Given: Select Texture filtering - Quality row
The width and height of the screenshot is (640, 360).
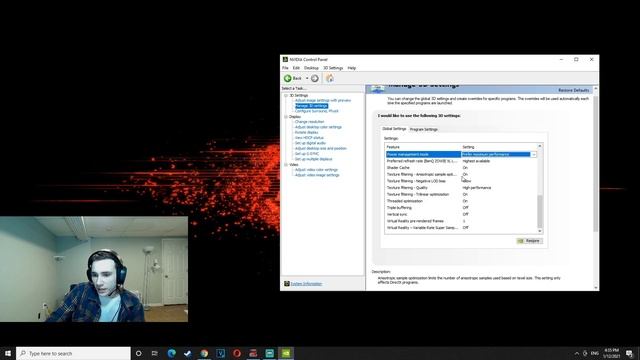Looking at the screenshot, I should click(461, 188).
